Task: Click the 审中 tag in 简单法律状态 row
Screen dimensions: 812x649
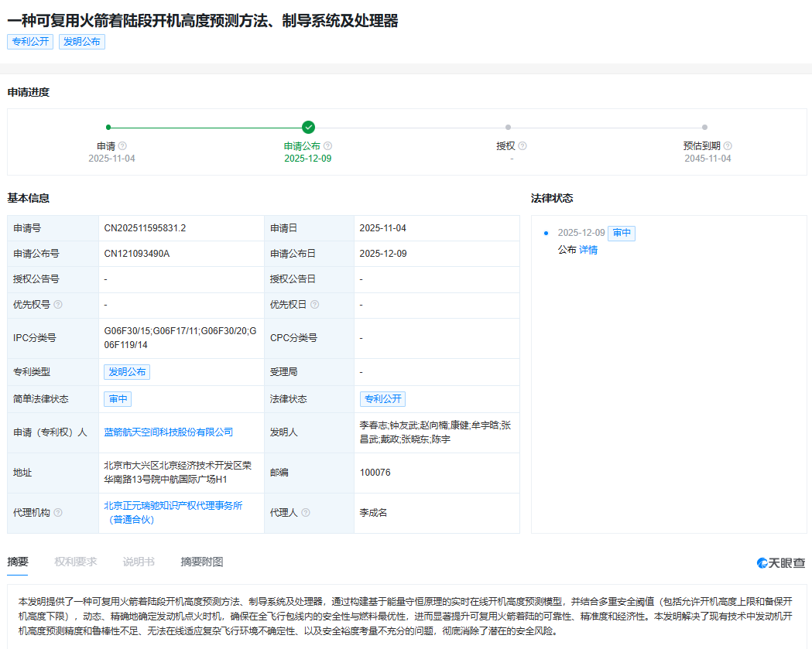Action: click(118, 399)
